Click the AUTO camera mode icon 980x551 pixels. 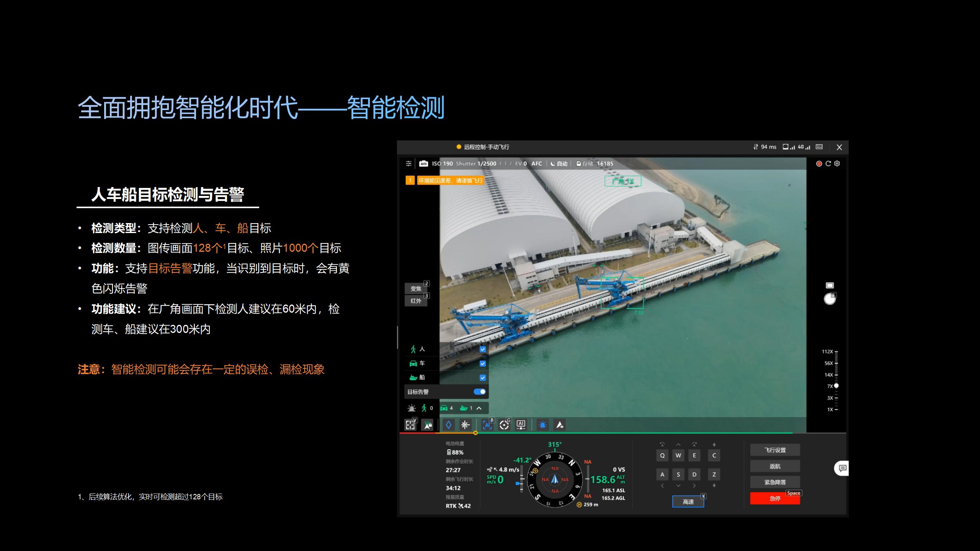(423, 164)
